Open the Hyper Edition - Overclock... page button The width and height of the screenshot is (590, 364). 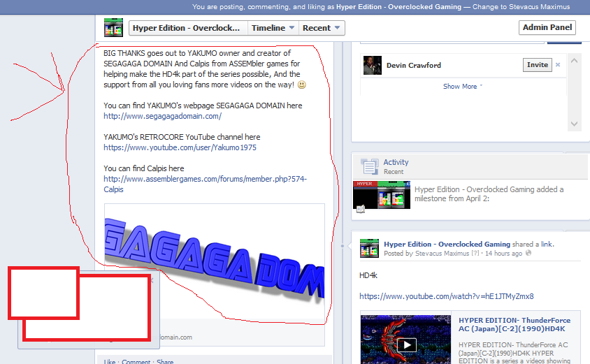point(188,28)
